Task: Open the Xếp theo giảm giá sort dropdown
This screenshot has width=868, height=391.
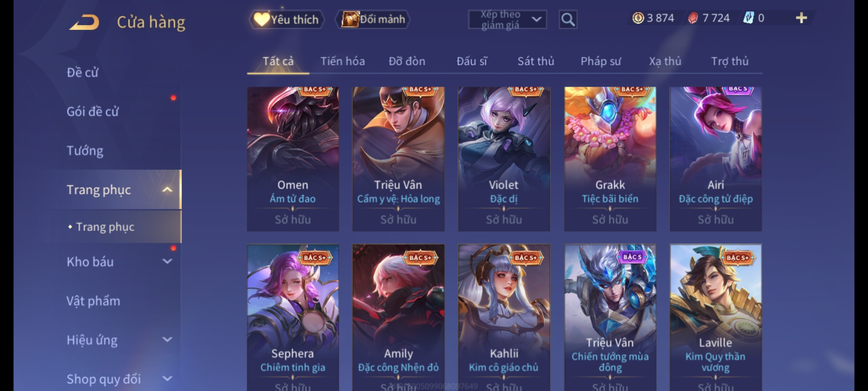Action: (x=507, y=20)
